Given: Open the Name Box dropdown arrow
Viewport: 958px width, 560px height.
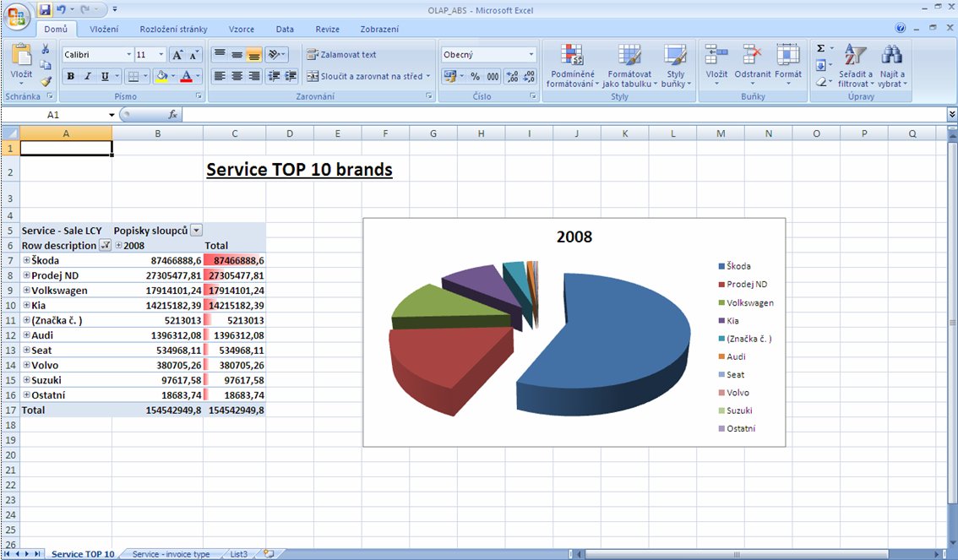Looking at the screenshot, I should click(112, 115).
